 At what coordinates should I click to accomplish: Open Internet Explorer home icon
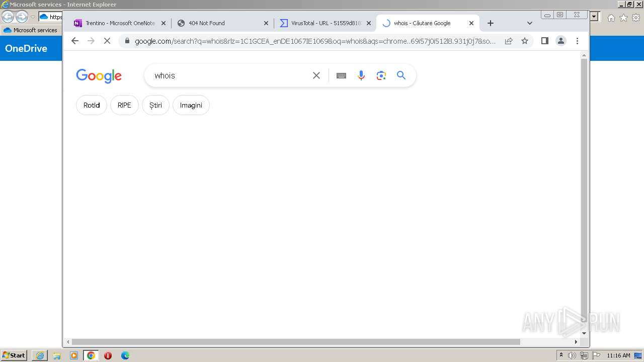pyautogui.click(x=611, y=18)
